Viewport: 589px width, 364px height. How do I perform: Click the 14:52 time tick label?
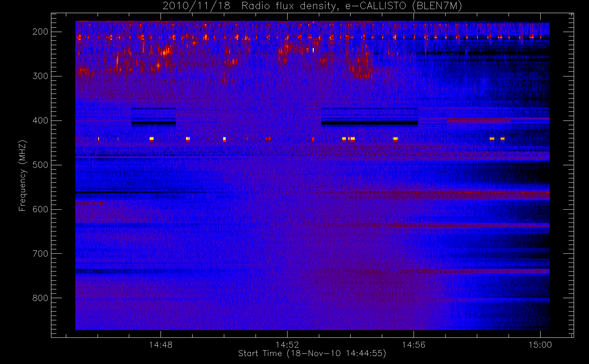[287, 345]
